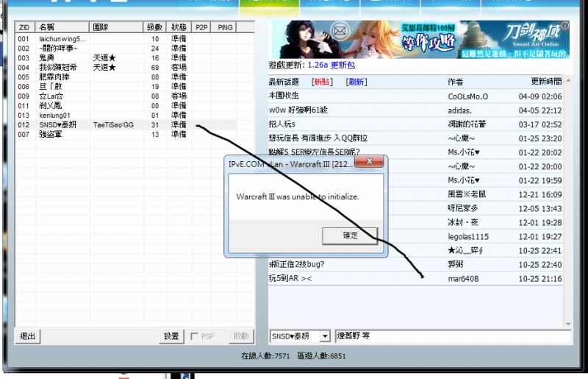
Task: Focus the chat input containing 澄舊野 等
Action: 453,336
